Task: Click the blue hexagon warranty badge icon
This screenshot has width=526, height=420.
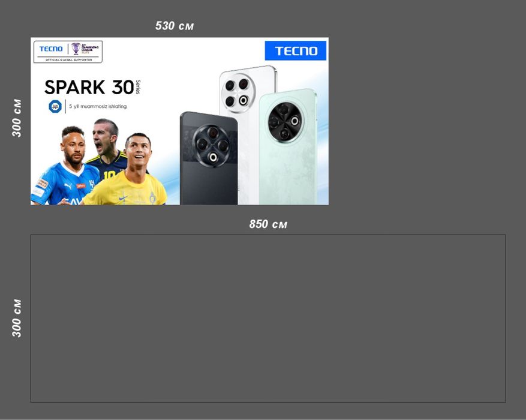Action: pyautogui.click(x=55, y=107)
